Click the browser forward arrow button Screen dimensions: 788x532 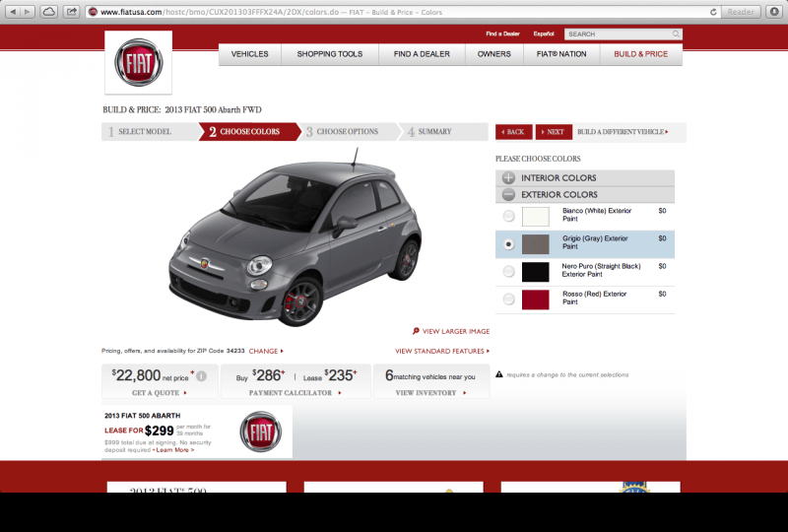28,12
